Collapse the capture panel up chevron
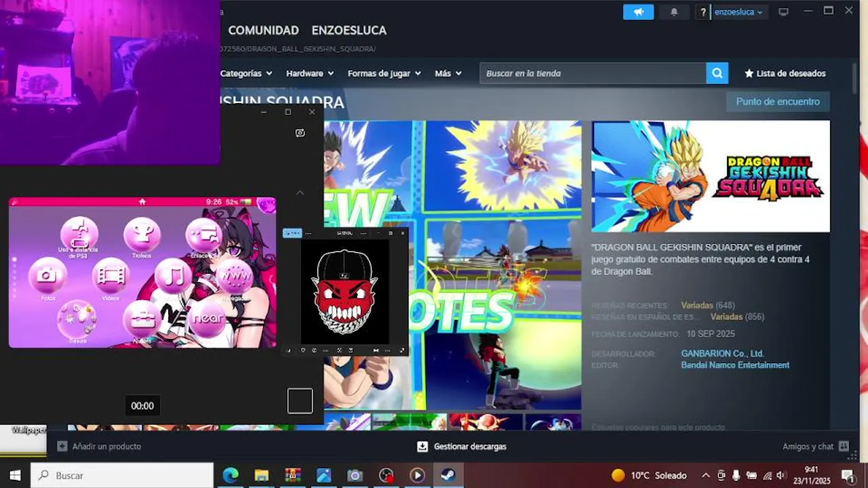This screenshot has width=868, height=488. pyautogui.click(x=300, y=192)
